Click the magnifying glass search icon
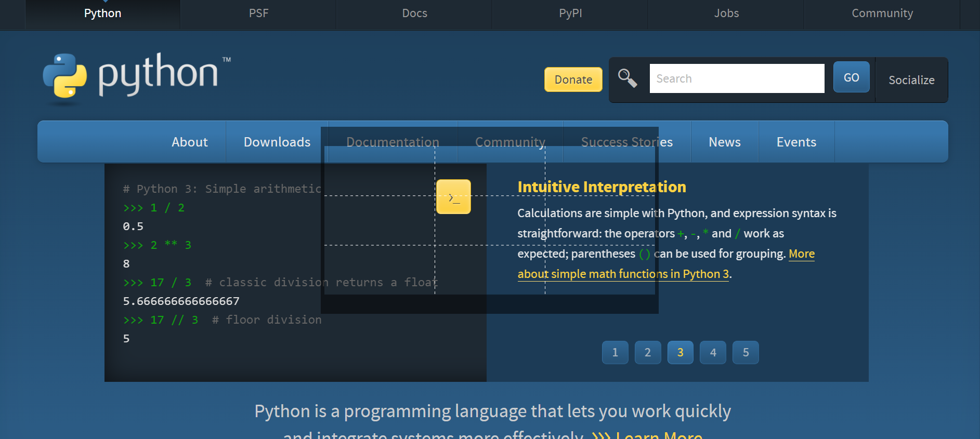The image size is (980, 439). click(x=628, y=78)
